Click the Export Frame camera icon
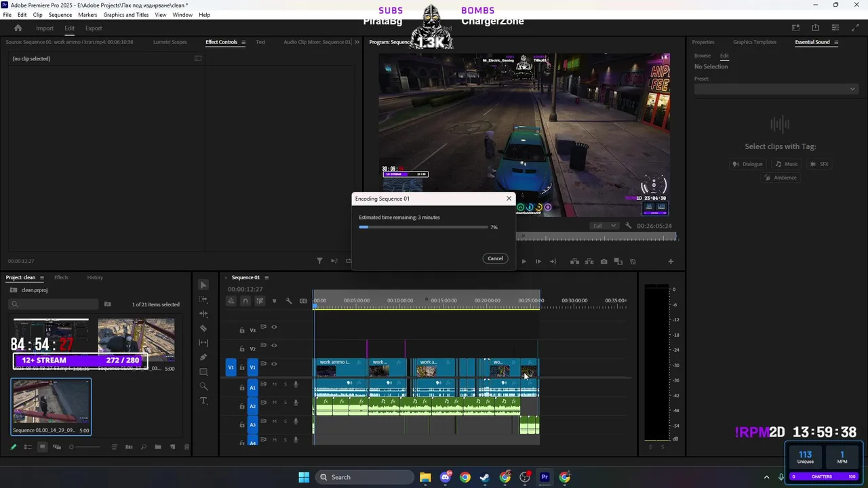This screenshot has height=488, width=868. coord(604,262)
